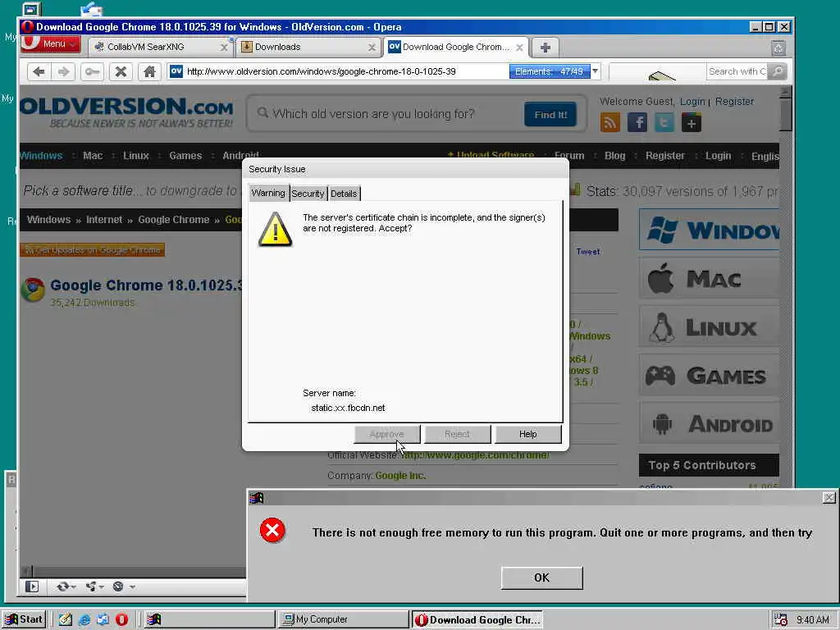Select the Download Google Chrome tab
This screenshot has width=840, height=630.
pos(455,47)
